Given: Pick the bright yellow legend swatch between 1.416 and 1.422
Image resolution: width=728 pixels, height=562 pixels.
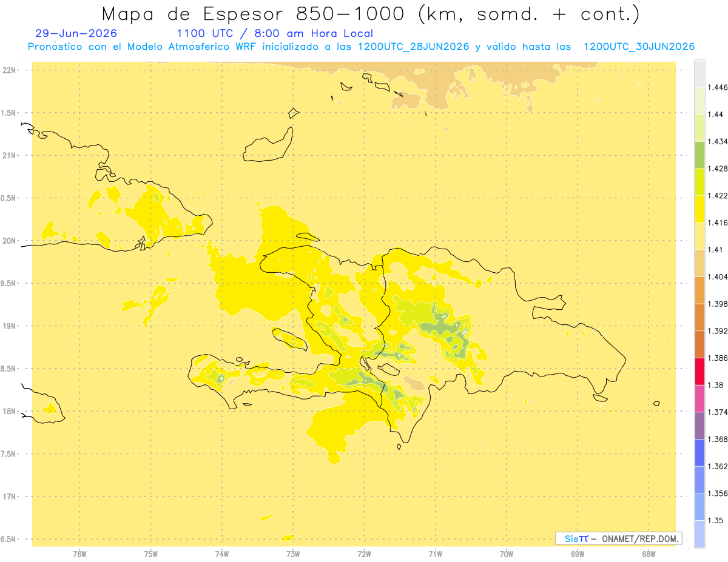Looking at the screenshot, I should pos(699,209).
